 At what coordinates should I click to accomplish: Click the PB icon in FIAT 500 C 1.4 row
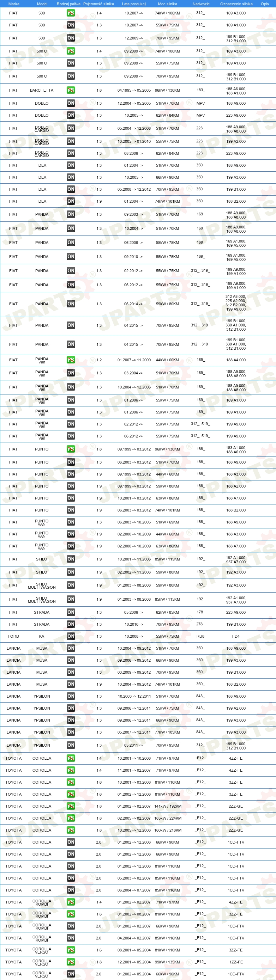(71, 51)
